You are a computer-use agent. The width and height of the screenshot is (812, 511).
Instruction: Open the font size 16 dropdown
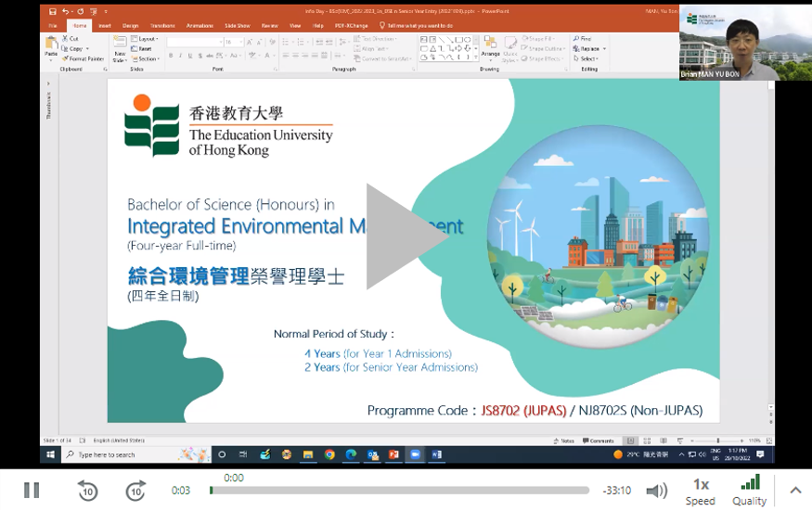click(240, 42)
